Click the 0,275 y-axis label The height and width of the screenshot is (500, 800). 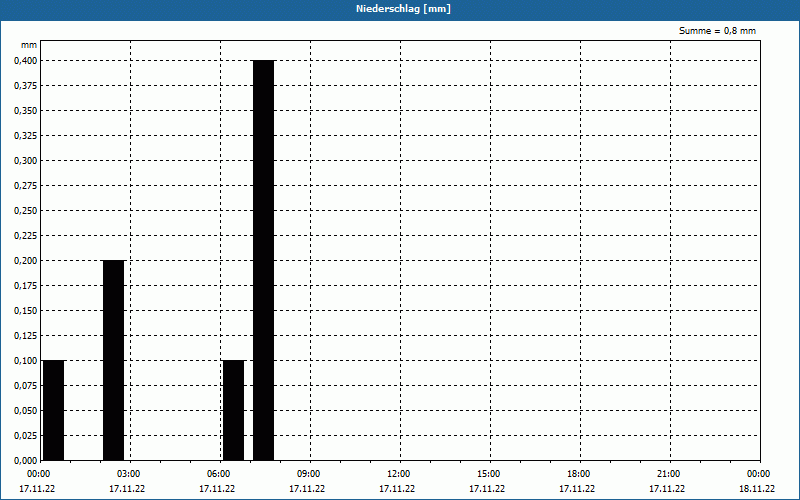(x=26, y=186)
